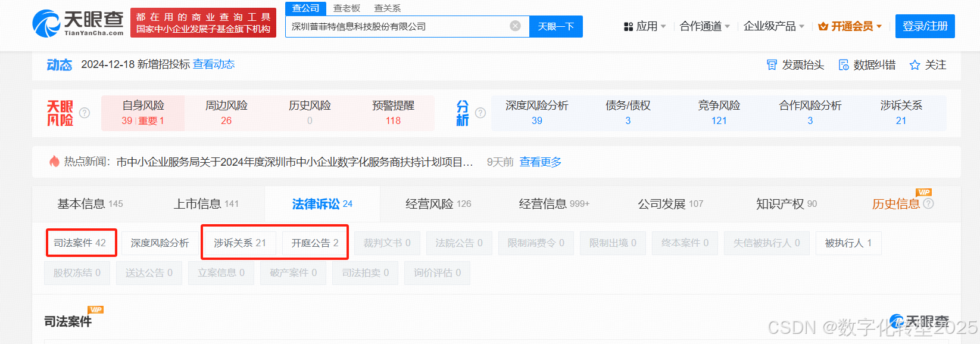The height and width of the screenshot is (344, 980).
Task: Click the 开庭公告 2 sub-tab
Action: click(x=315, y=243)
